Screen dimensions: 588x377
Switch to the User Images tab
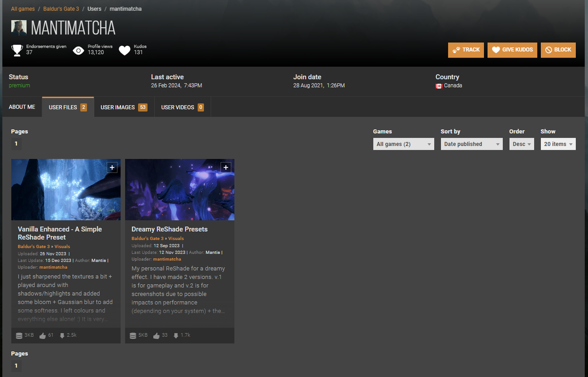point(124,107)
